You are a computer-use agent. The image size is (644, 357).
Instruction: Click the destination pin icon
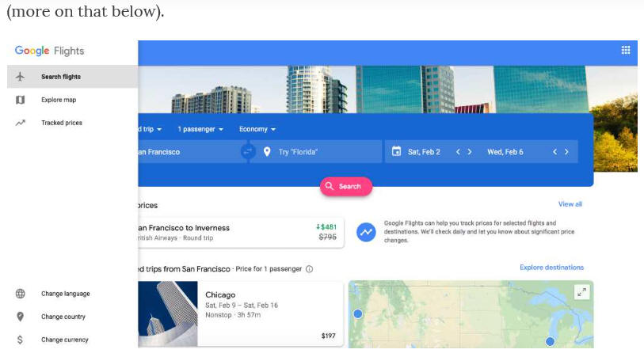267,152
